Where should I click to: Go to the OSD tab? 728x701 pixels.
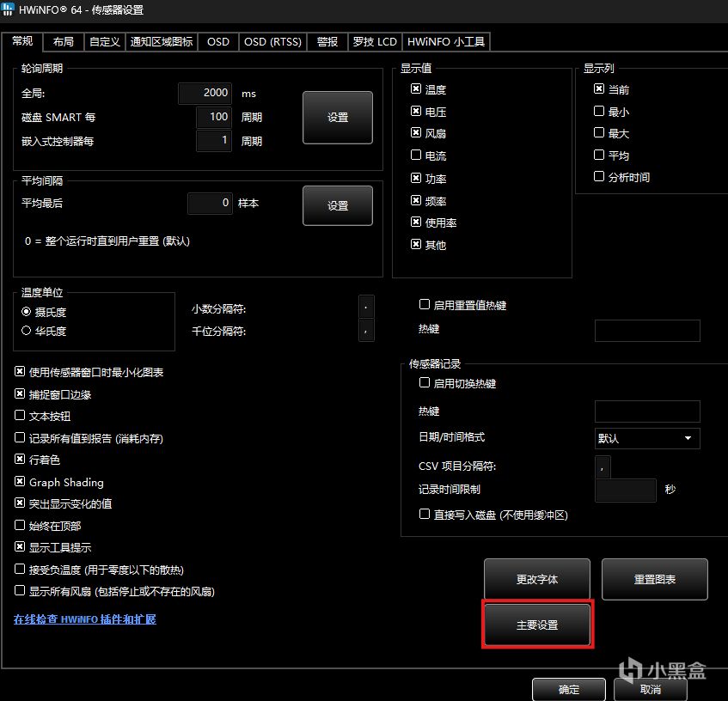click(x=217, y=42)
